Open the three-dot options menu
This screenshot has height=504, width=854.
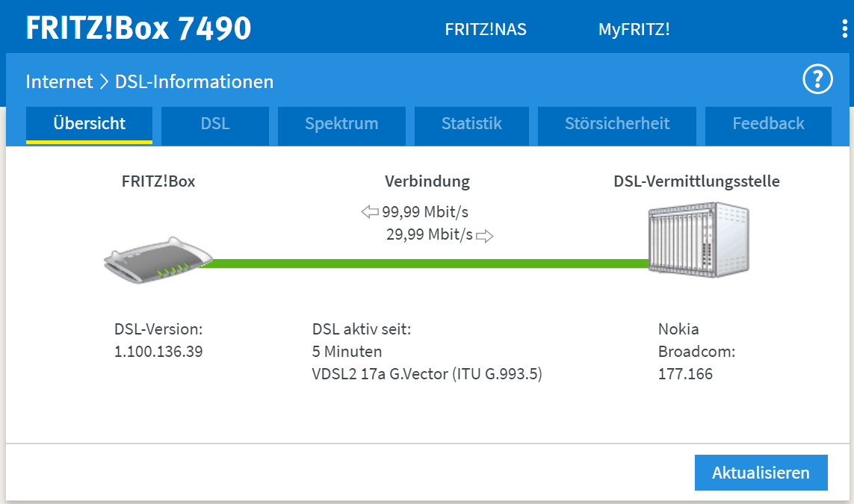(x=844, y=29)
